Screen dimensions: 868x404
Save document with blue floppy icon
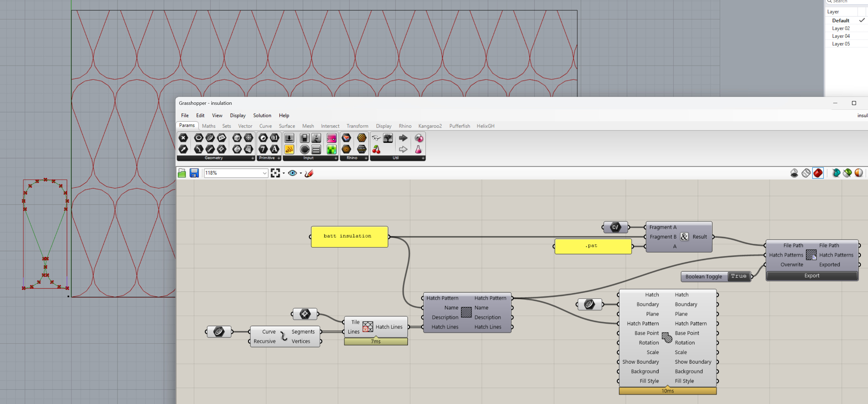[194, 173]
